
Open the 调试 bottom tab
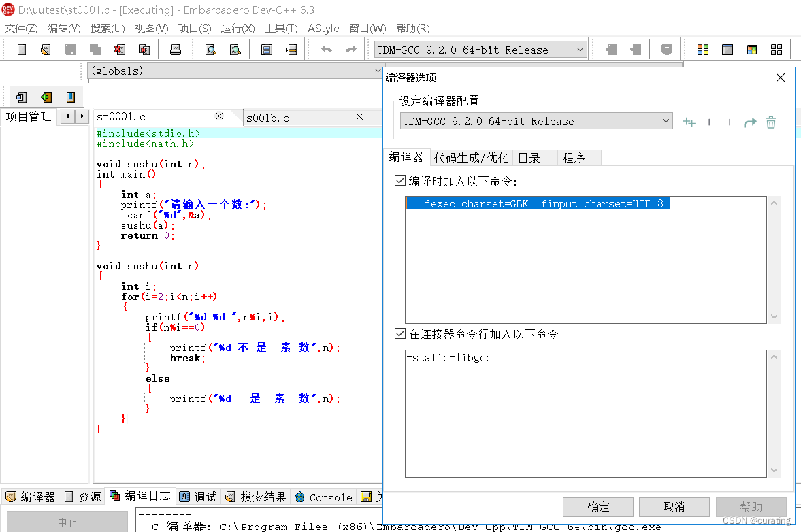[x=199, y=497]
